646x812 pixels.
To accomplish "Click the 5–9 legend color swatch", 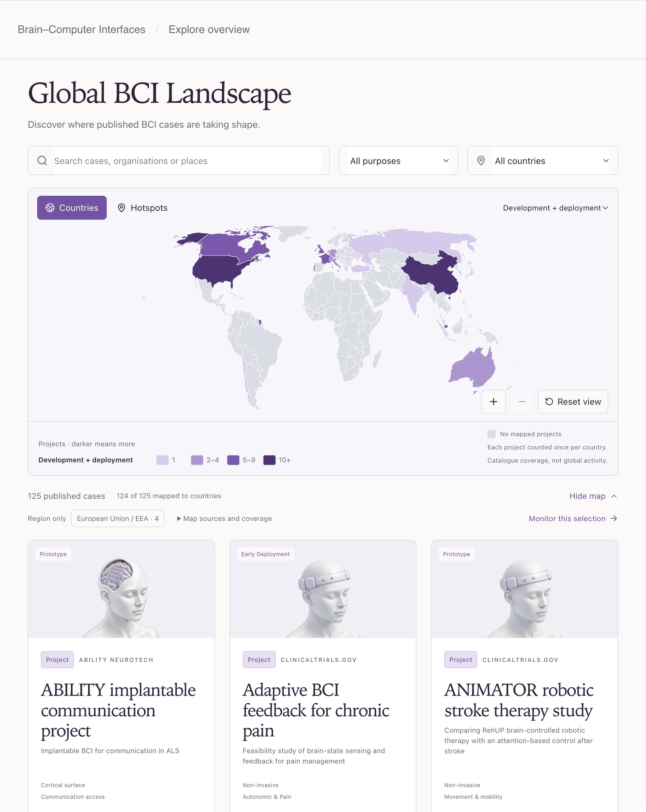I will 233,460.
